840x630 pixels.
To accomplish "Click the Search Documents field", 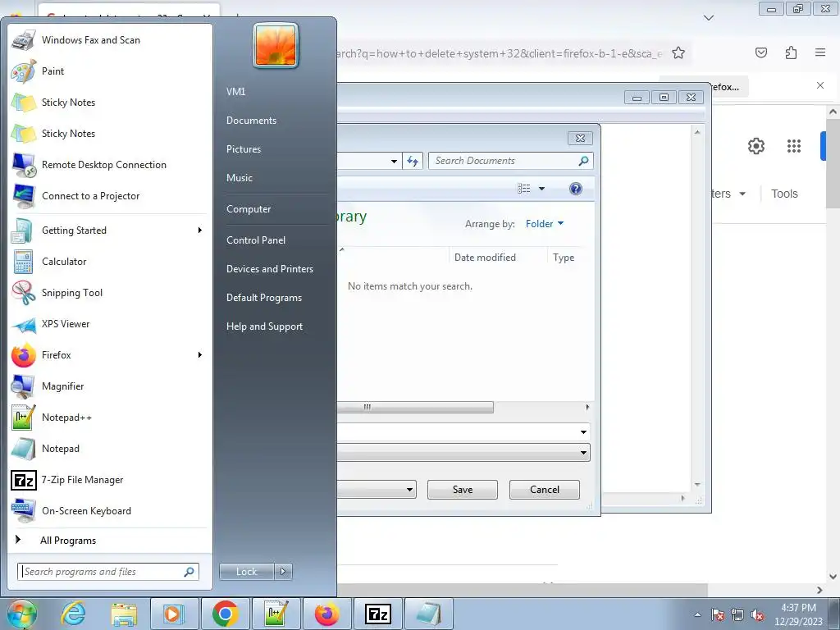I will (x=510, y=161).
